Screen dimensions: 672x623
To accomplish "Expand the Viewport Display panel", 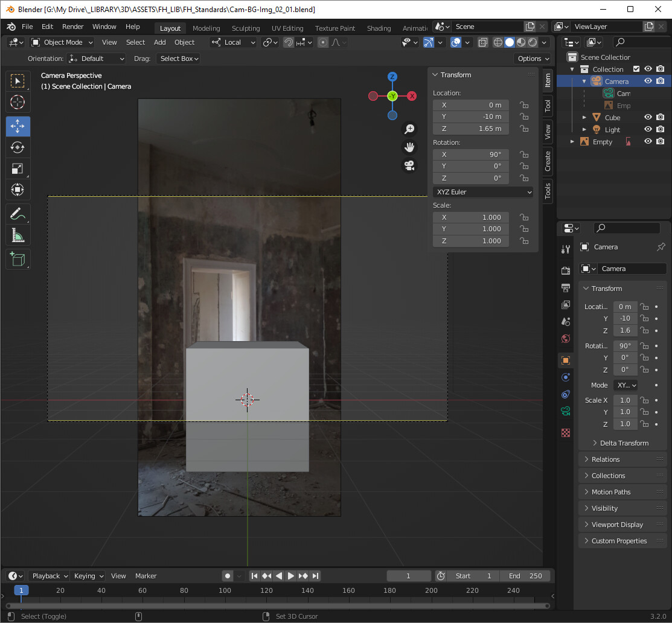I will 622,525.
